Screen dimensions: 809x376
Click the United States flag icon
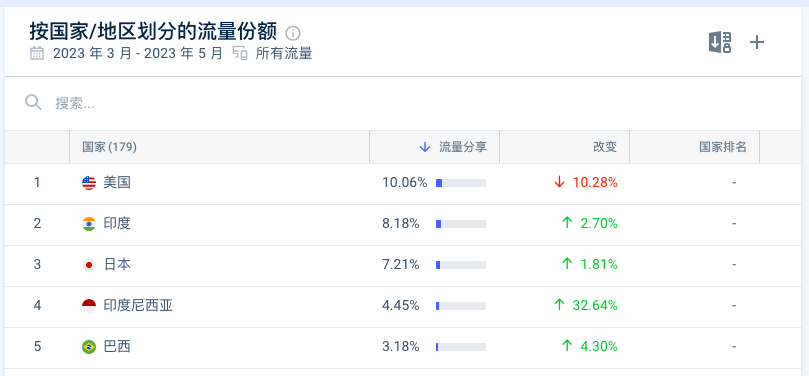(89, 183)
